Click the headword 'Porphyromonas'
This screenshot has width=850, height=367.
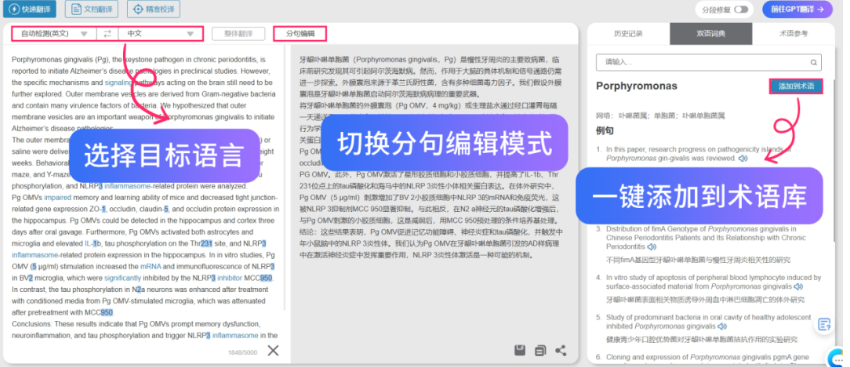click(636, 86)
